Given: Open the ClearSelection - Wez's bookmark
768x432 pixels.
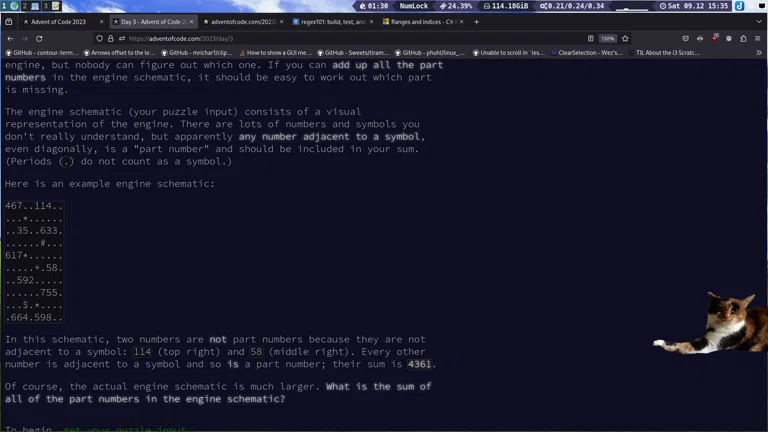Looking at the screenshot, I should [x=587, y=52].
